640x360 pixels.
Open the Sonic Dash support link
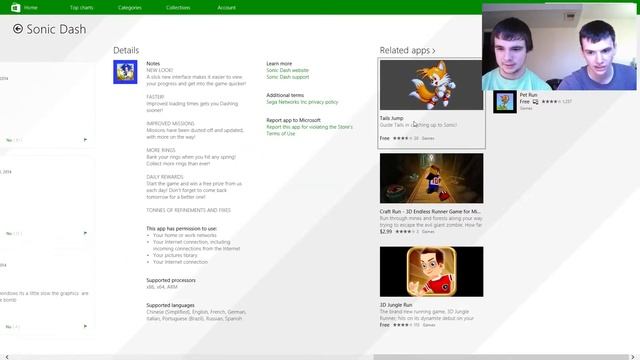coord(287,77)
